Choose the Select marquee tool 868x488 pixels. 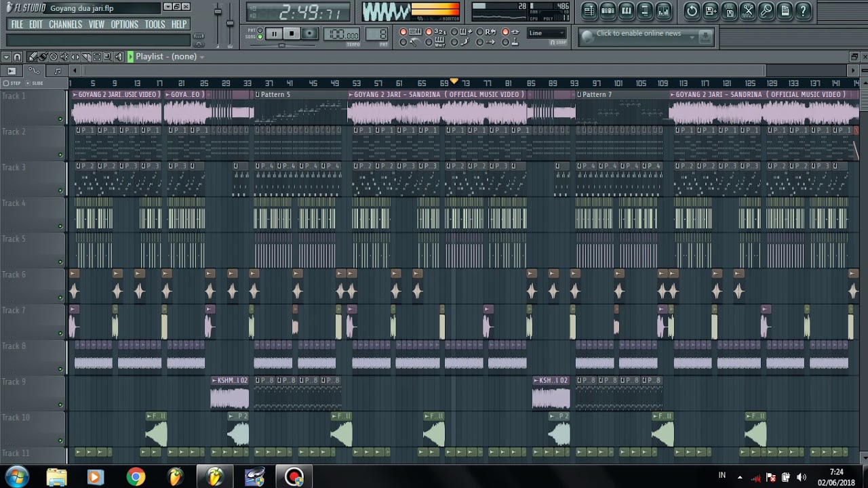point(97,57)
